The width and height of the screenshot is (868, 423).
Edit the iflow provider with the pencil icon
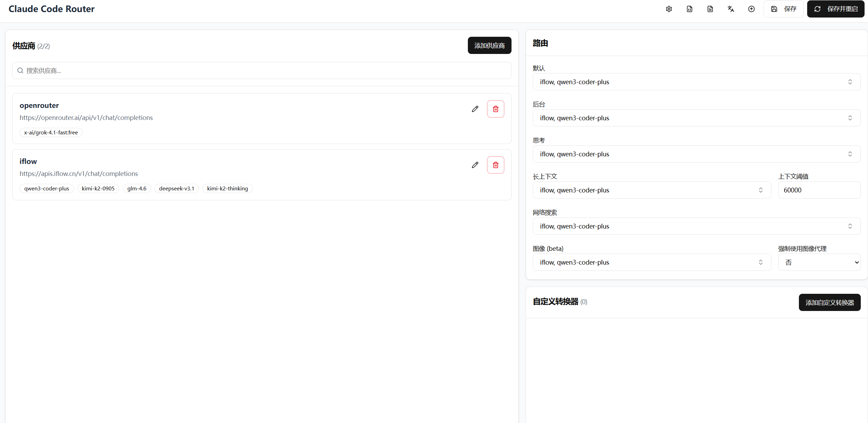(x=475, y=165)
